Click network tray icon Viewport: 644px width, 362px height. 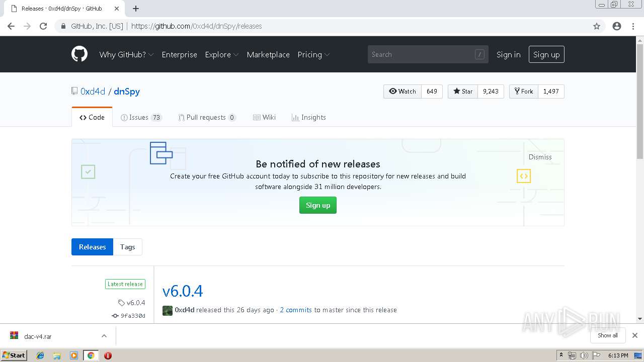tap(572, 355)
